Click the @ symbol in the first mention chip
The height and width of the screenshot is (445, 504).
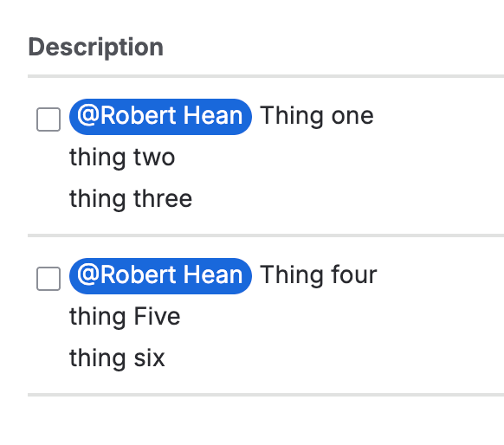pos(88,115)
